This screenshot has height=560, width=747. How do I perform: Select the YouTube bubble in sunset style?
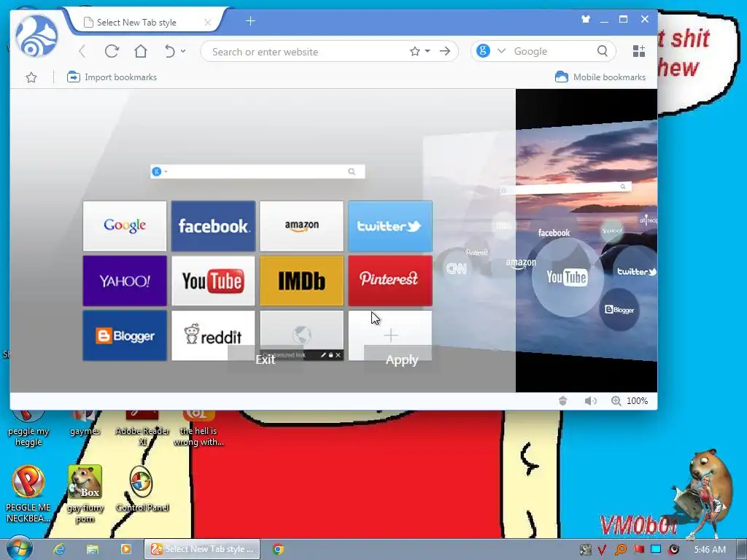tap(567, 277)
